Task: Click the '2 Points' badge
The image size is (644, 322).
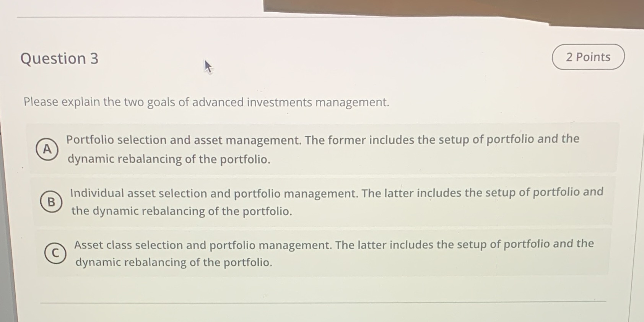Action: [588, 57]
